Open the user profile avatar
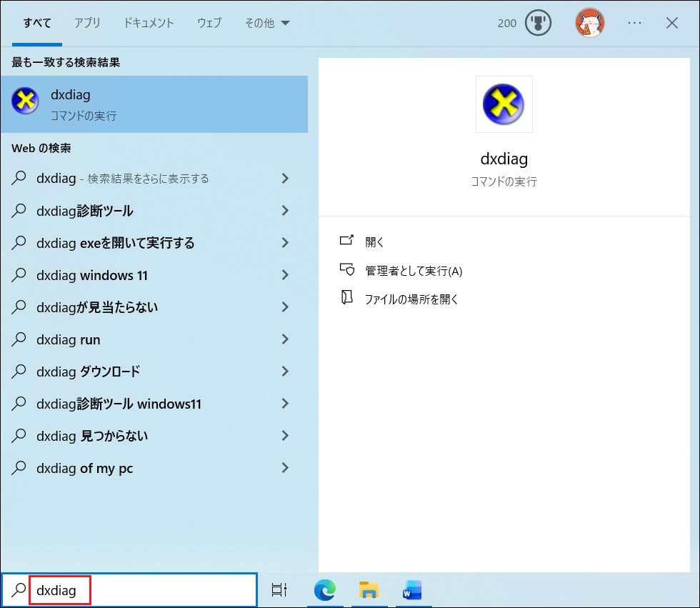The image size is (700, 608). pos(590,22)
